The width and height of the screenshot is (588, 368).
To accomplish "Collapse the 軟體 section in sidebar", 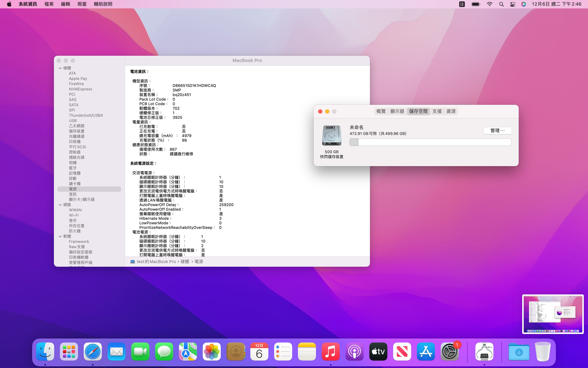I will 60,236.
